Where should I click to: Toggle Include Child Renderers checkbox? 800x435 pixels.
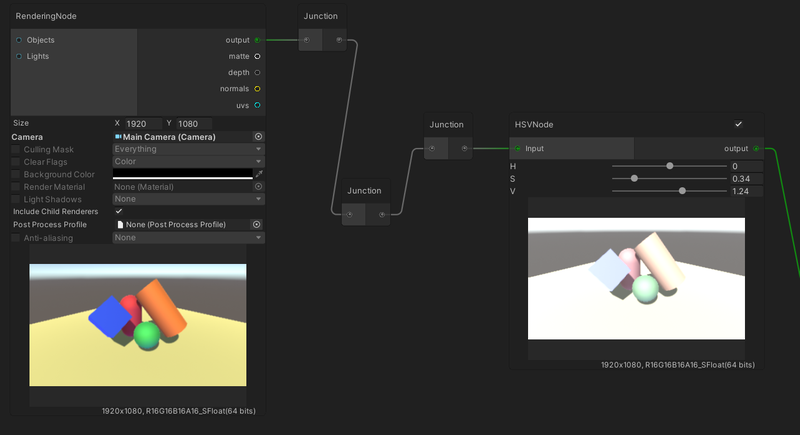[x=119, y=212]
